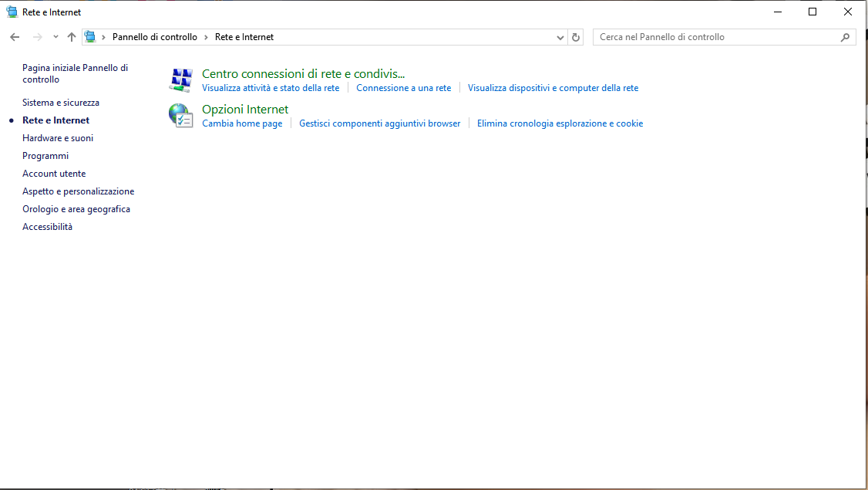Click the Network and Sharing Center icon
868x490 pixels.
(181, 80)
